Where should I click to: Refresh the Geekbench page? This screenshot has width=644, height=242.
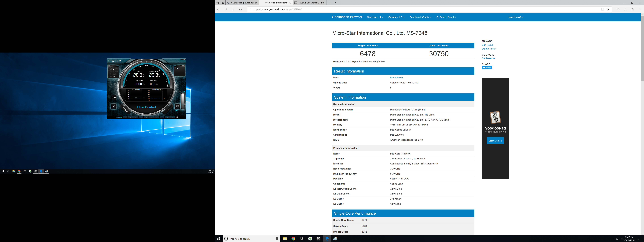coord(233,9)
